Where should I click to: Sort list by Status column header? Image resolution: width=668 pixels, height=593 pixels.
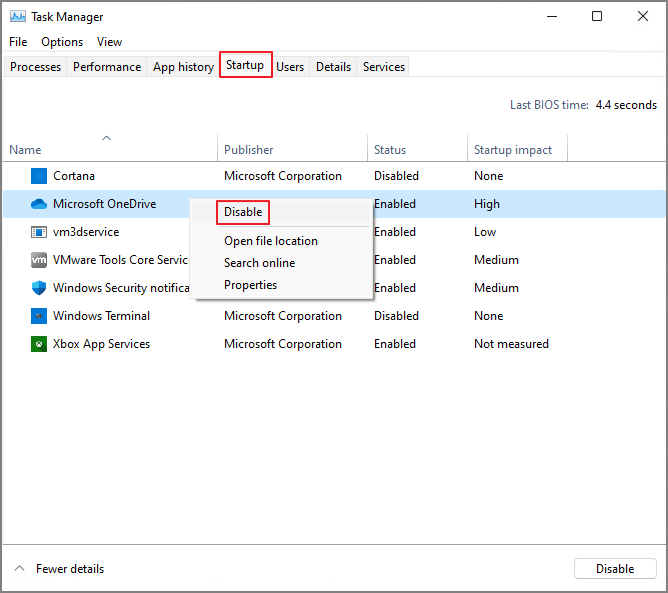pos(390,150)
